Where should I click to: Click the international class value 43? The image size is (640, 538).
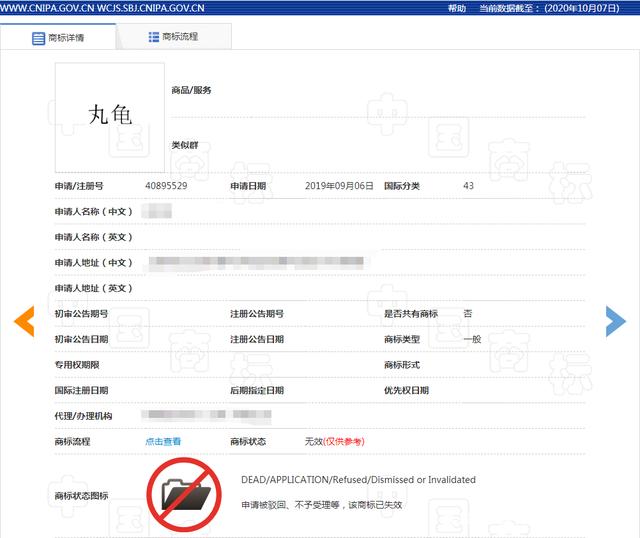coord(469,186)
